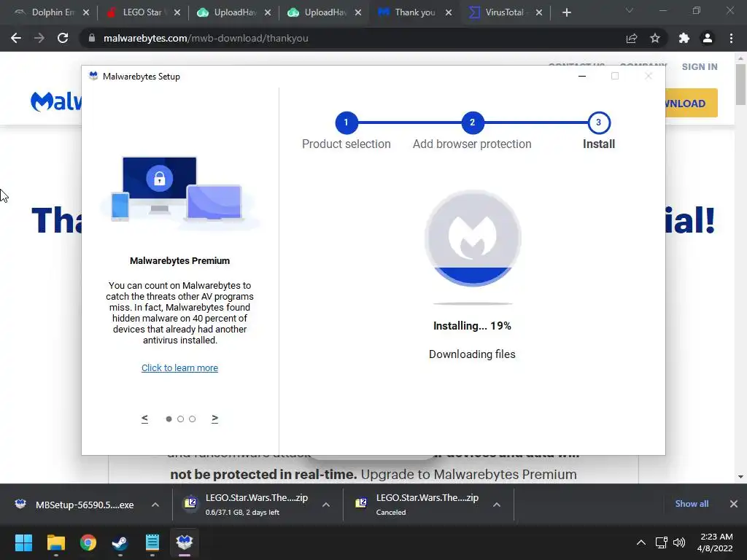Viewport: 747px width, 560px height.
Task: Click the Malwarebytes website logo
Action: pyautogui.click(x=55, y=101)
